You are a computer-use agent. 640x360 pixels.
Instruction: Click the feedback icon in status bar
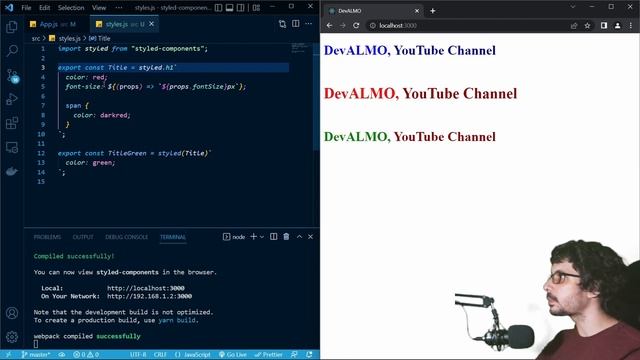coord(294,354)
